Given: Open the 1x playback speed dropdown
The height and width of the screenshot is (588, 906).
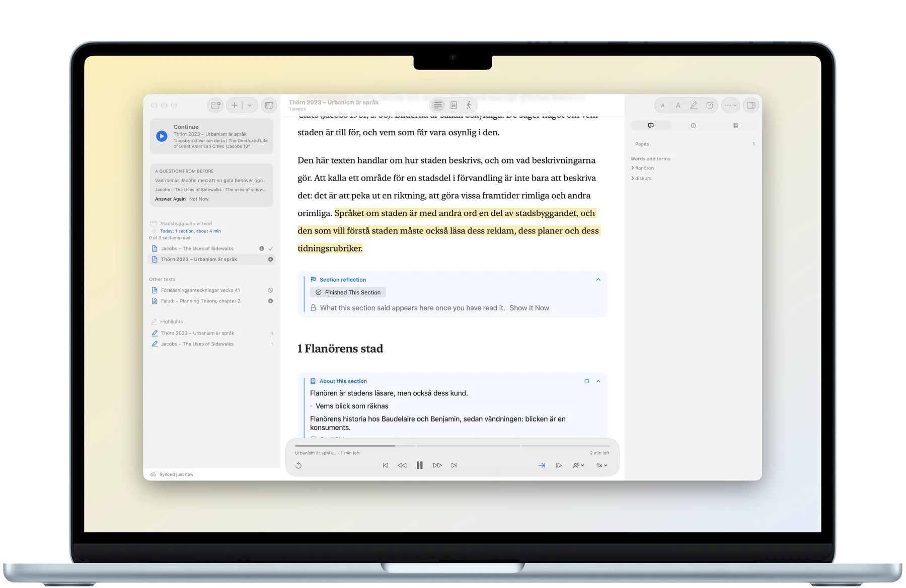Looking at the screenshot, I should (x=601, y=465).
